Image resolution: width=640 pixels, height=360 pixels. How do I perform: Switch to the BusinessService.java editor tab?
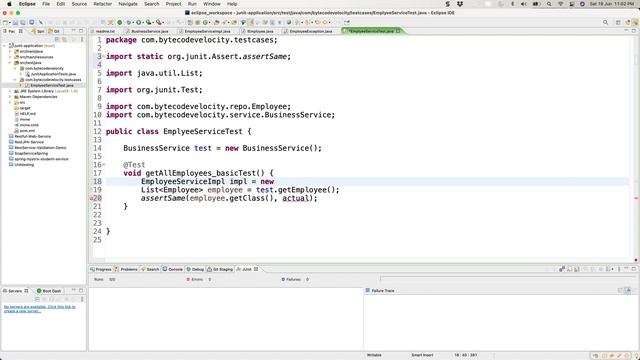pyautogui.click(x=147, y=31)
